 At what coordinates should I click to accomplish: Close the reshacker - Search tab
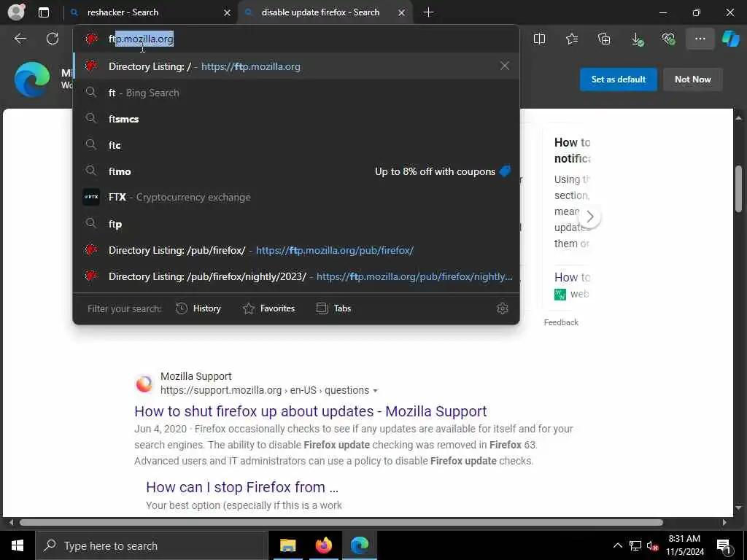228,13
